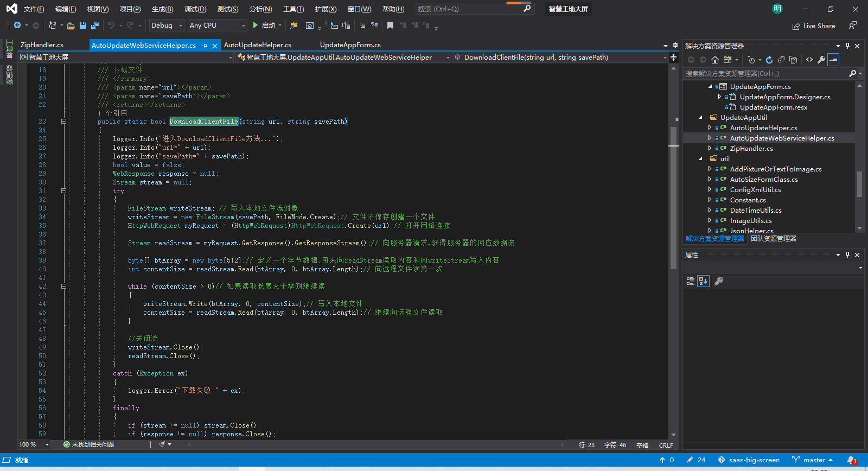Open the 智慧工地大屏 project navigation dropdown

(x=126, y=57)
